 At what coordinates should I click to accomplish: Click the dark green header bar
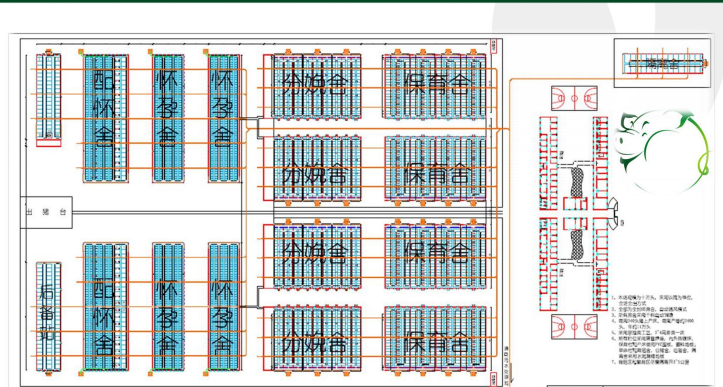pyautogui.click(x=362, y=1)
